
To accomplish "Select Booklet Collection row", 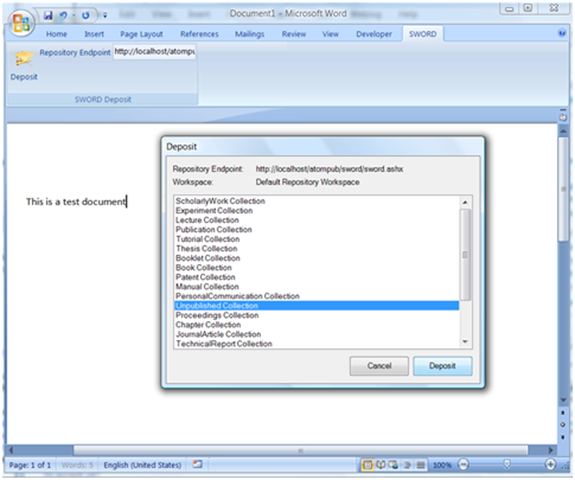I will pyautogui.click(x=317, y=258).
